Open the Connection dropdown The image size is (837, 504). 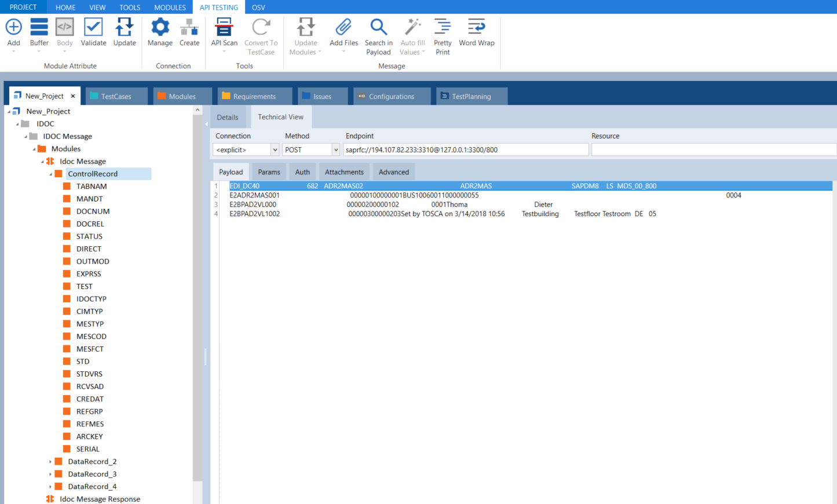click(x=275, y=150)
